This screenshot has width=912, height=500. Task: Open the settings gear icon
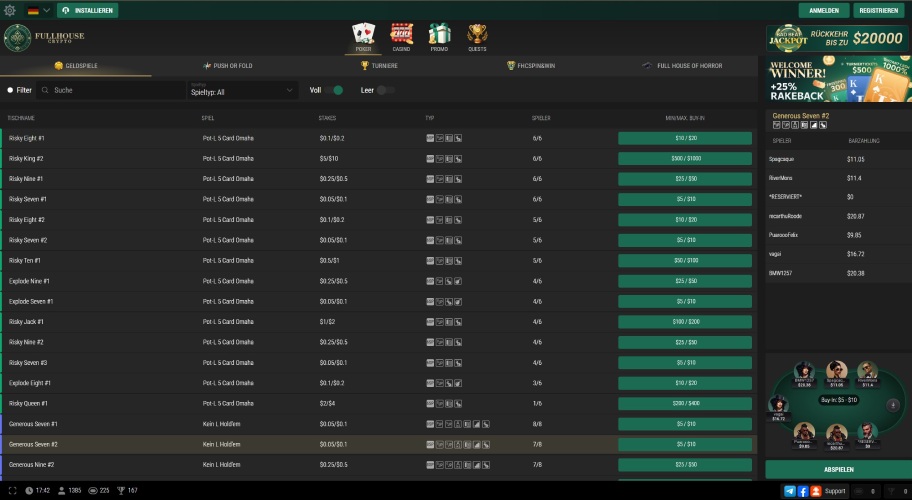click(10, 10)
